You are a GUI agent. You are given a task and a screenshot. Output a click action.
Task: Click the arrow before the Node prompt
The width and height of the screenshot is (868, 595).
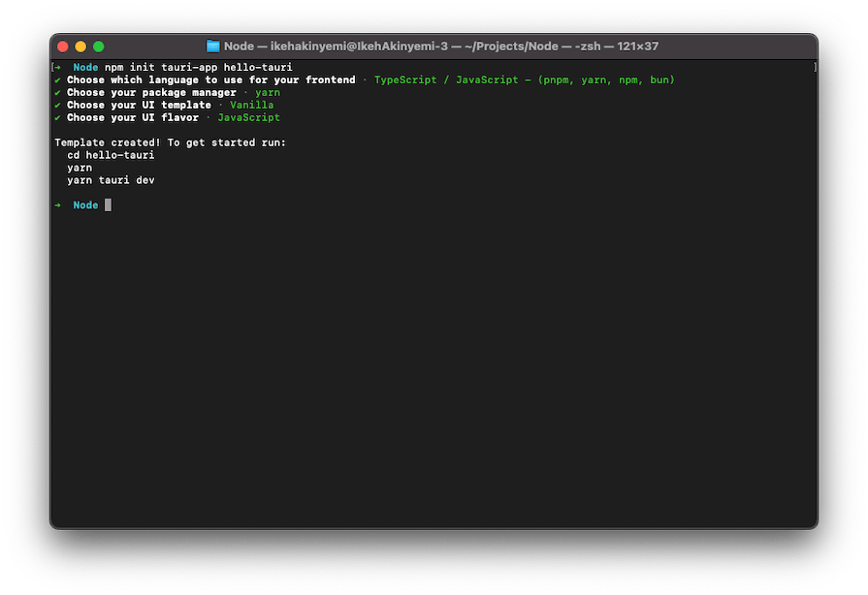tap(58, 67)
